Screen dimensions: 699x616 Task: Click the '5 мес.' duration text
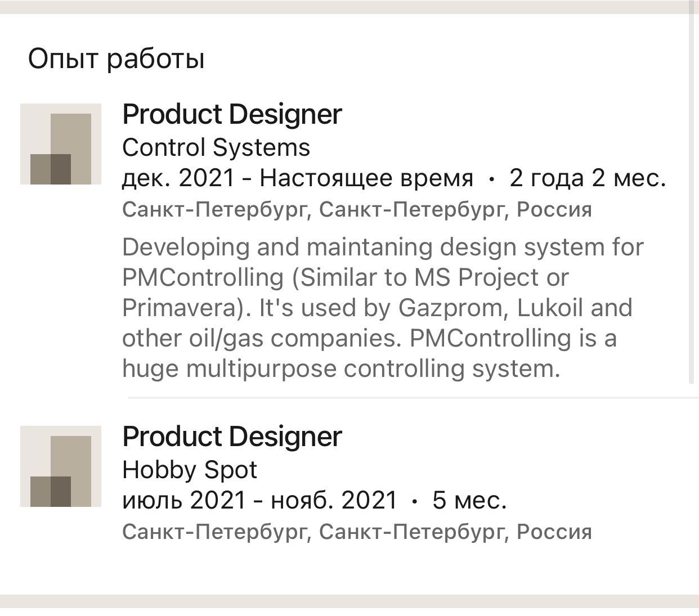tap(469, 500)
